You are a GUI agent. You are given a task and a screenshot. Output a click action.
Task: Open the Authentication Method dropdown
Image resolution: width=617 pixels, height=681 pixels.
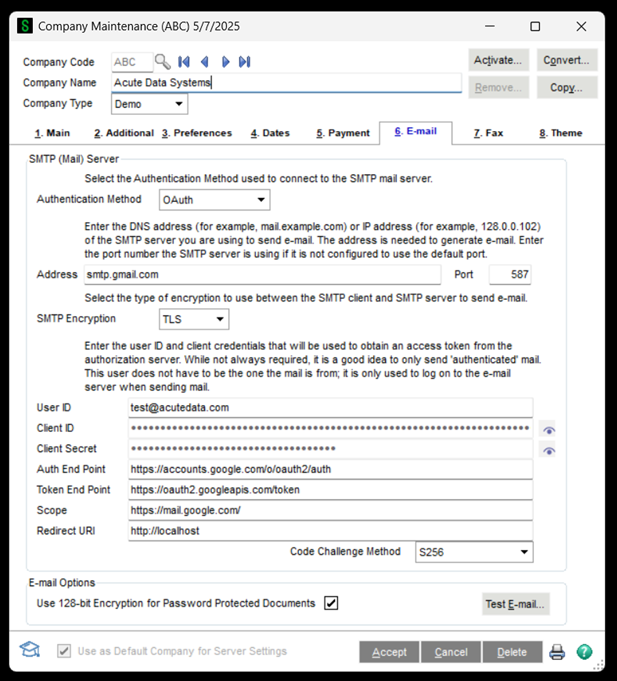click(x=214, y=200)
